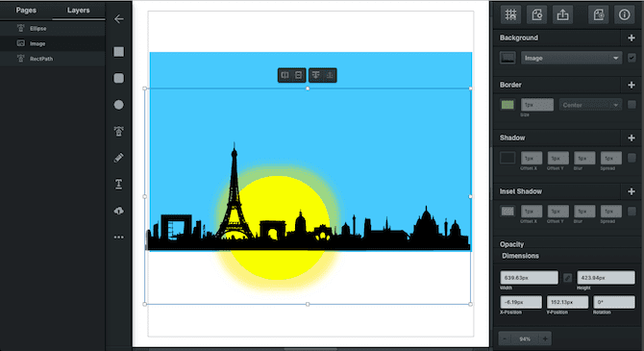Select the Rounded Rectangle tool

118,78
